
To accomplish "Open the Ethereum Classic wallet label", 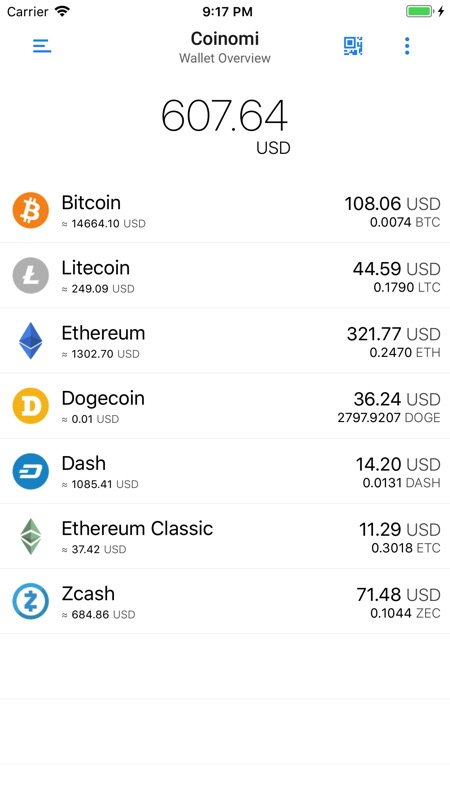I will 137,529.
